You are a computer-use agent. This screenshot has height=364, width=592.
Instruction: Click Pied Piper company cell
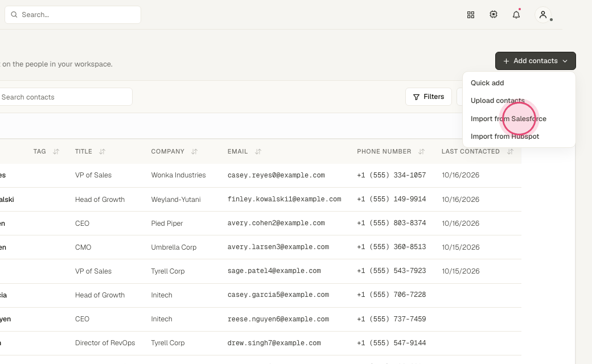(x=167, y=224)
